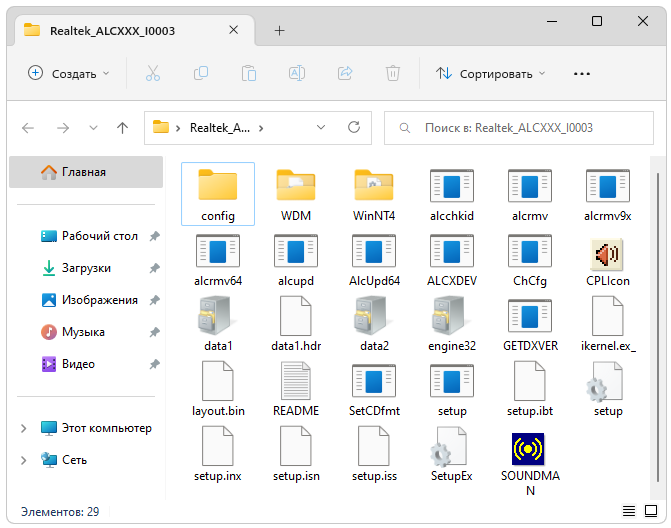
Task: Add a new Explorer tab
Action: (279, 30)
